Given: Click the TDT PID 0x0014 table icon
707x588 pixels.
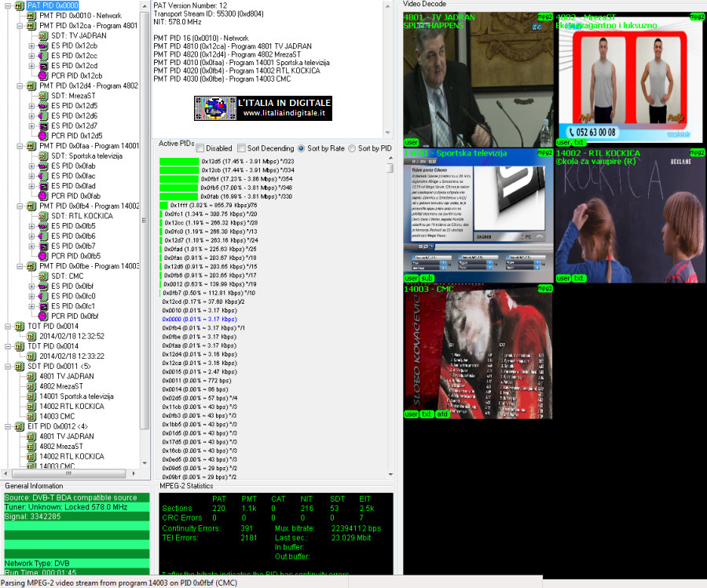Looking at the screenshot, I should tap(20, 346).
